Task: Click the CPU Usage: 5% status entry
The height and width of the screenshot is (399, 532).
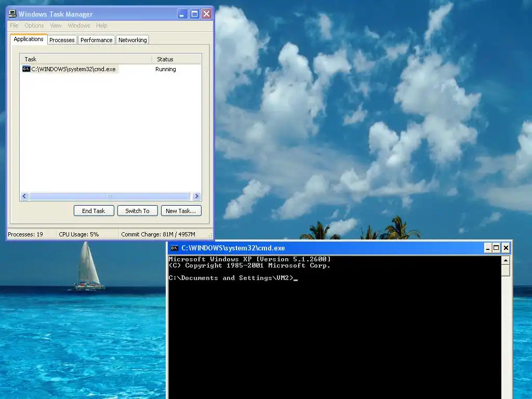Action: tap(79, 234)
